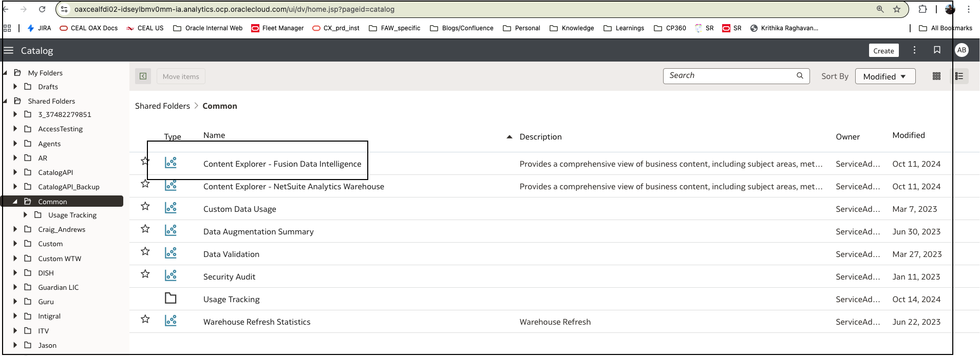The width and height of the screenshot is (980, 356).
Task: Open the AB user profile avatar
Action: click(x=962, y=50)
